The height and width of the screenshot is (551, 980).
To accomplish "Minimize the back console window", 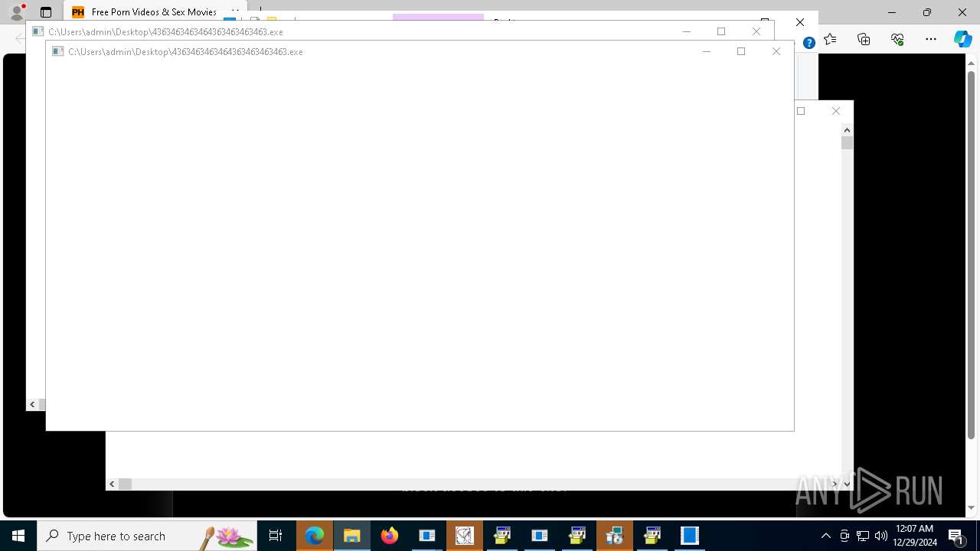I will point(686,31).
